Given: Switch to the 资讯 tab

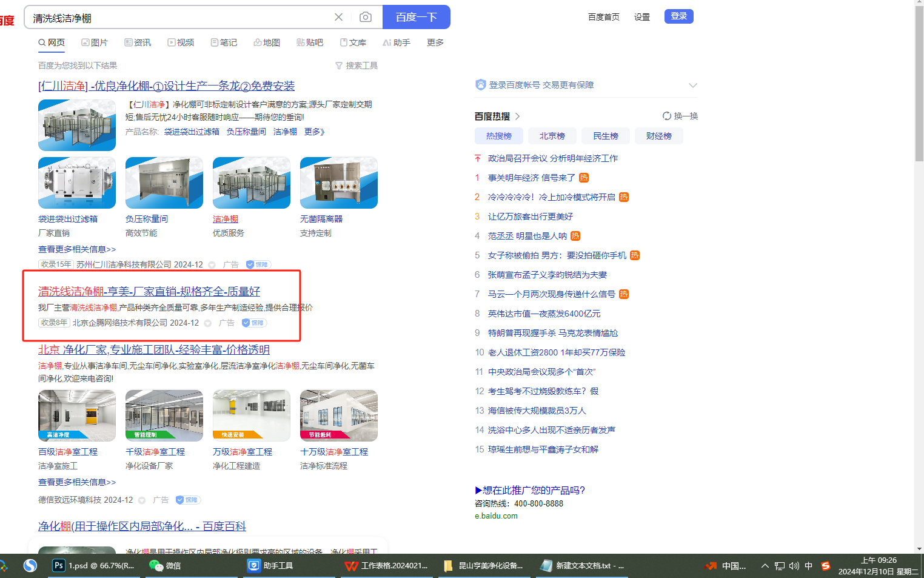Looking at the screenshot, I should (x=138, y=42).
